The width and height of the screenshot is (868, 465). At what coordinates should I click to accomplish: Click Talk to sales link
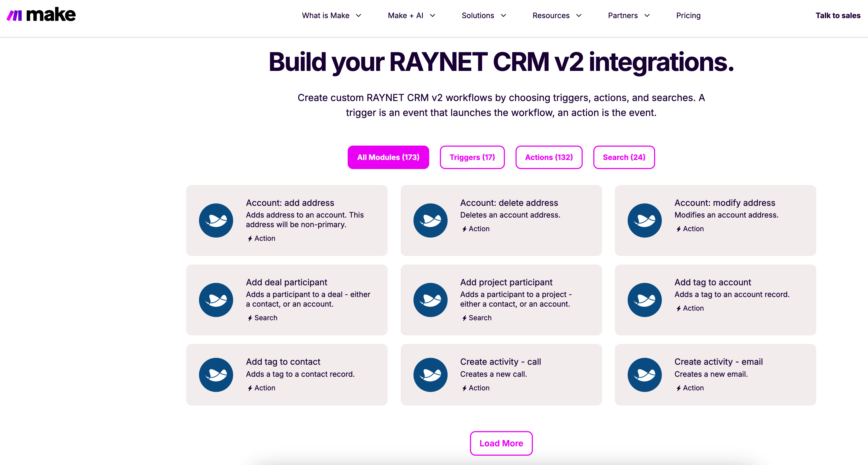(838, 15)
